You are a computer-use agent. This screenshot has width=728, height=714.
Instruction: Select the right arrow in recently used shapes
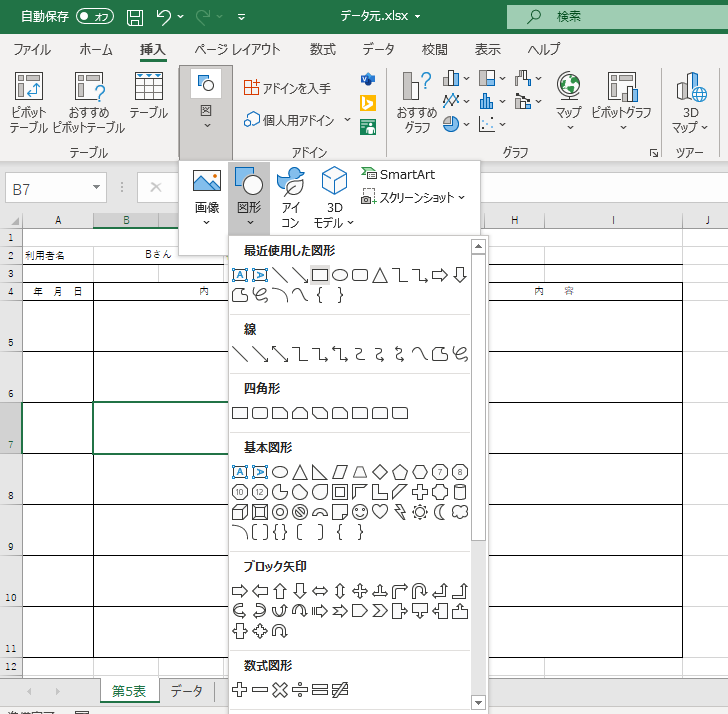[440, 275]
